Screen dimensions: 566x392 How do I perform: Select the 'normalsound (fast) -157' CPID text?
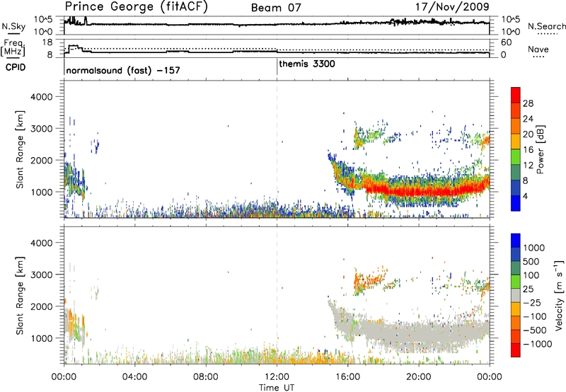click(123, 70)
